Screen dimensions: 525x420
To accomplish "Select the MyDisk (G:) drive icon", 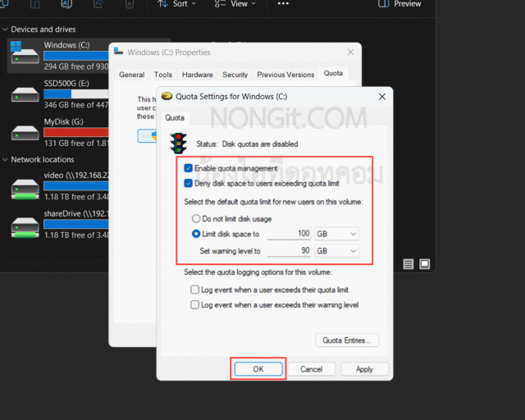I will click(x=25, y=133).
